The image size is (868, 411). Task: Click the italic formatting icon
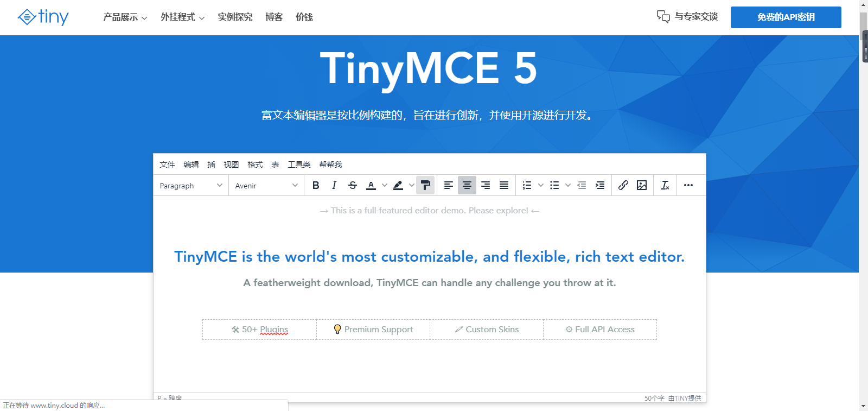(334, 185)
